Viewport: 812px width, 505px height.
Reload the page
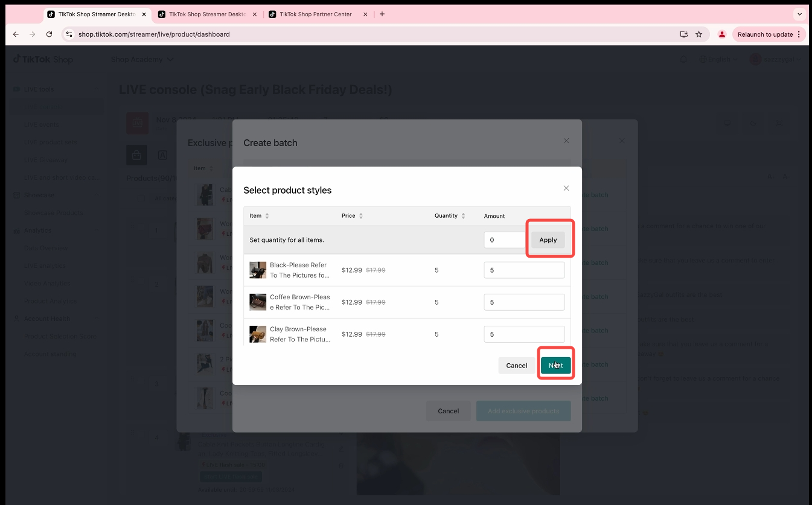(50, 34)
